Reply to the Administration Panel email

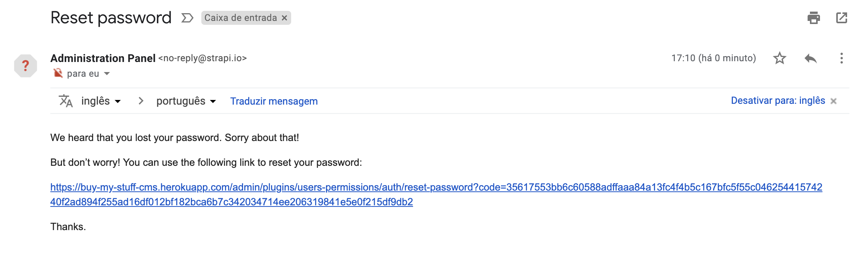tap(811, 58)
